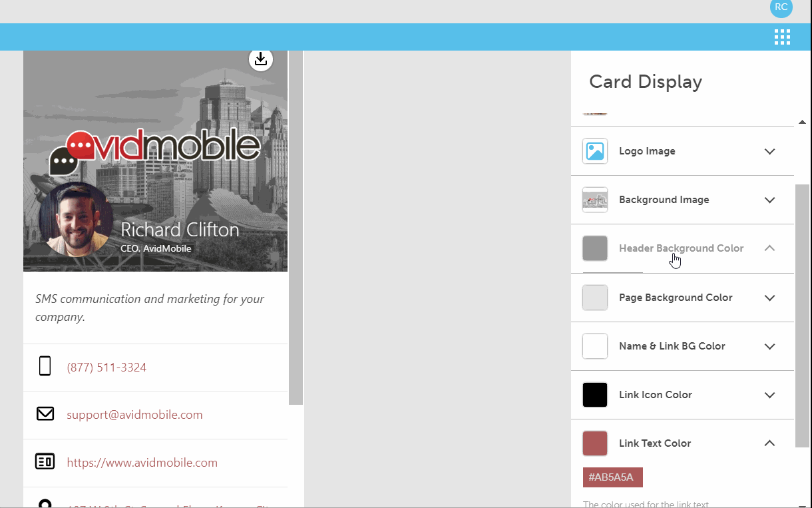Click the SMS communication description text
Screen dimensions: 812x508
pyautogui.click(x=150, y=308)
